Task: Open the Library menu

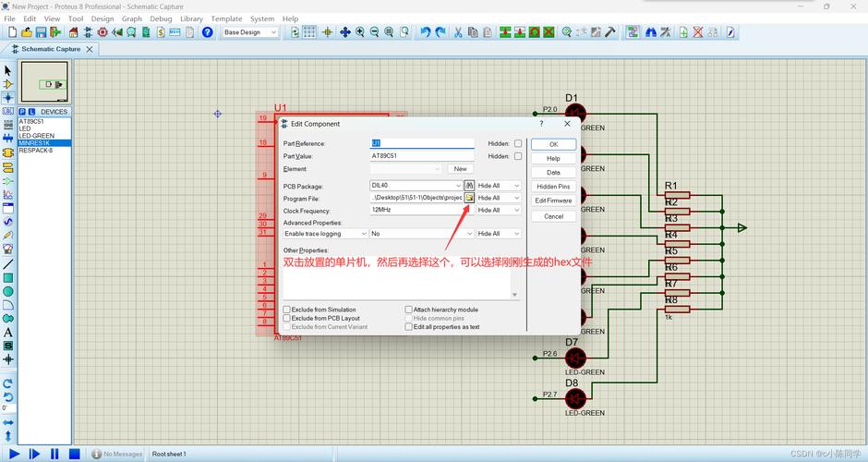Action: pyautogui.click(x=191, y=18)
